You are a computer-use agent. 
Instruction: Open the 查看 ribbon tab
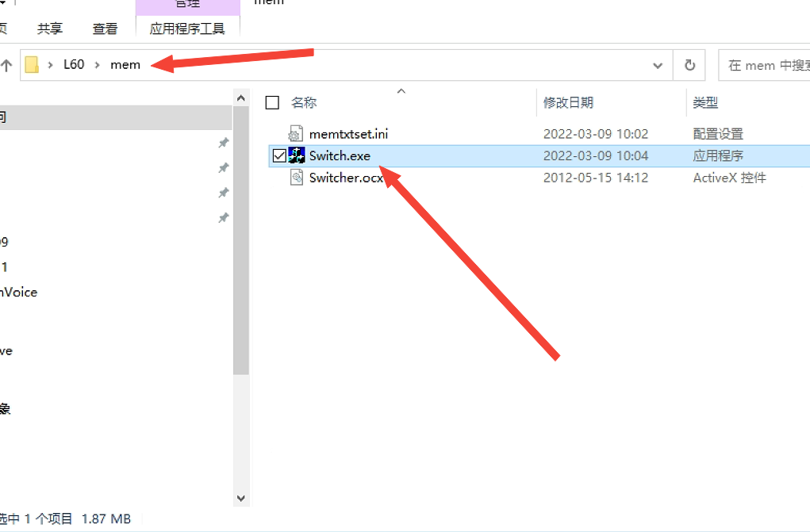click(105, 29)
